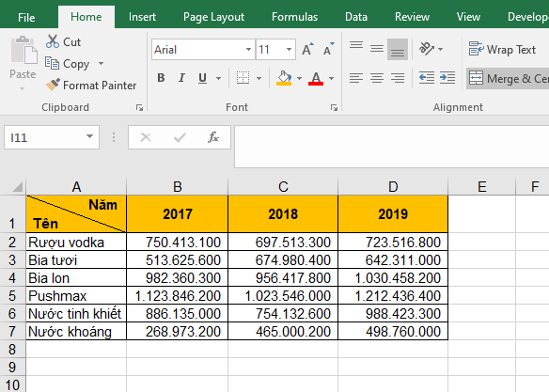Click the Paste clipboard icon
The image size is (549, 392).
(24, 50)
